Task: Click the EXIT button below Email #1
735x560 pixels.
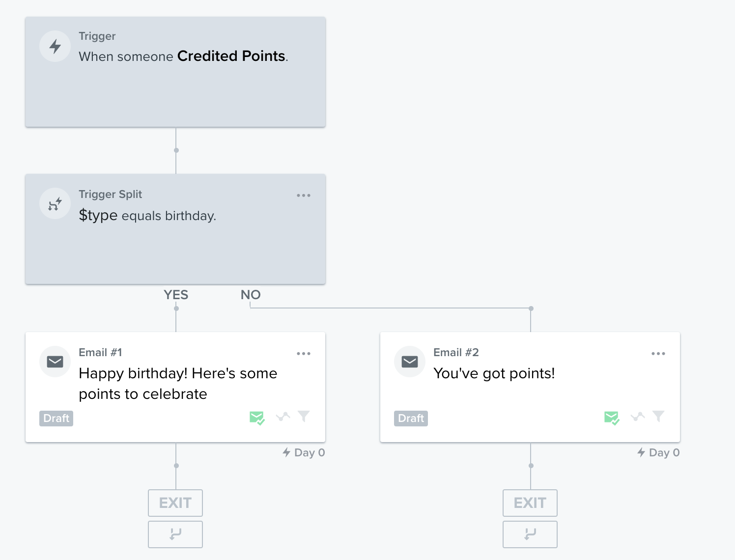Action: point(175,503)
